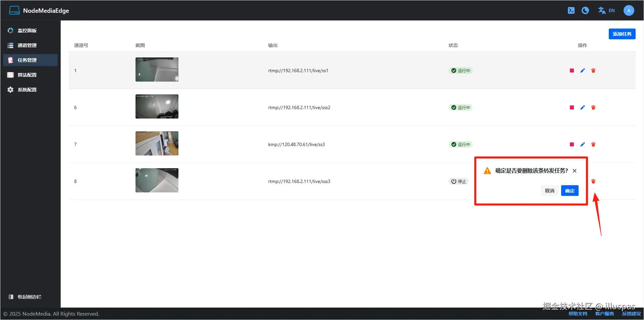
Task: Click the 停止 status on channel 8
Action: pyautogui.click(x=459, y=181)
